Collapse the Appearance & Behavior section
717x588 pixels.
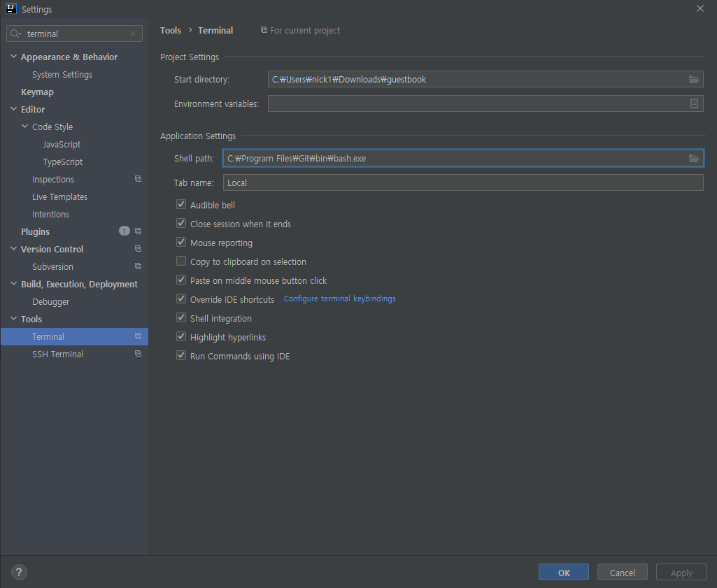point(13,57)
